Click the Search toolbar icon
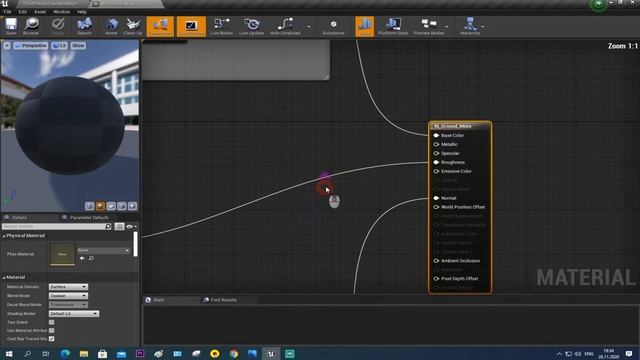 [84, 26]
